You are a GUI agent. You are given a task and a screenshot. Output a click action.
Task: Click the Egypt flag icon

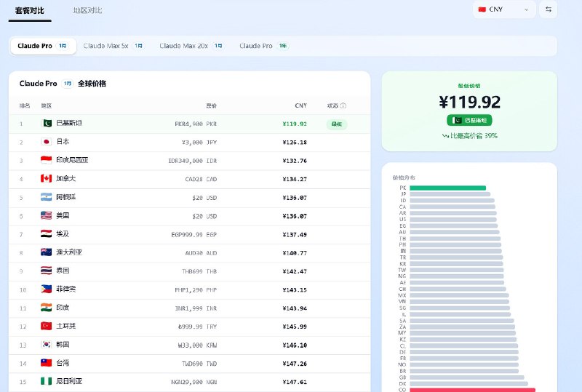tap(46, 234)
